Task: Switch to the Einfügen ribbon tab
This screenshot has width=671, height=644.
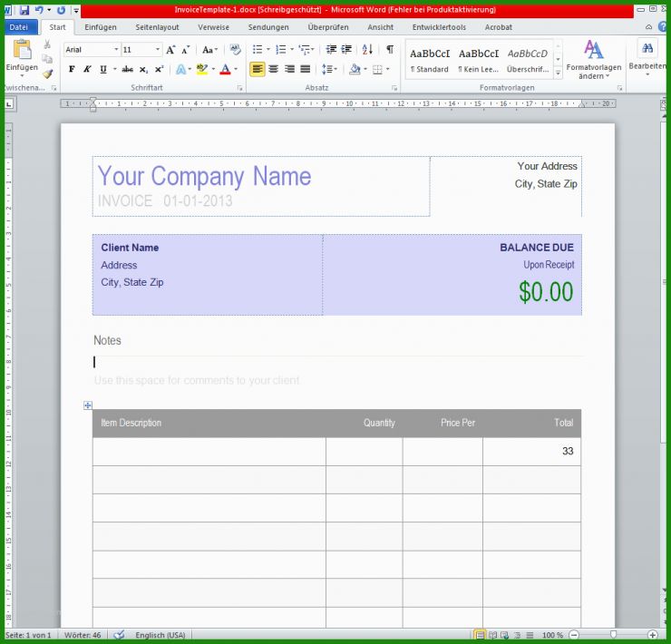Action: tap(100, 27)
